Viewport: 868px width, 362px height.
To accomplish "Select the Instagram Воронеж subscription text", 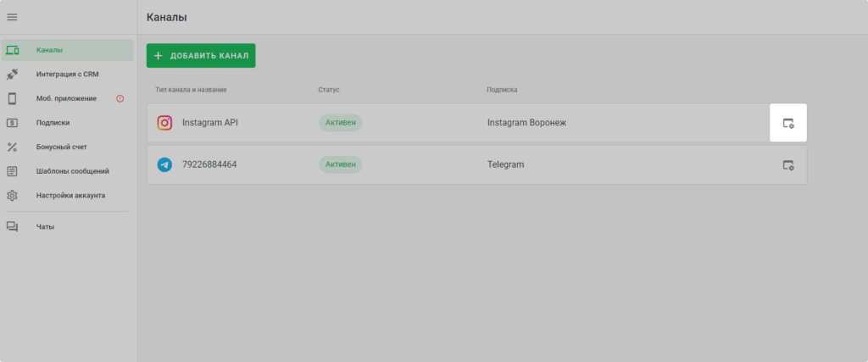I will point(526,123).
